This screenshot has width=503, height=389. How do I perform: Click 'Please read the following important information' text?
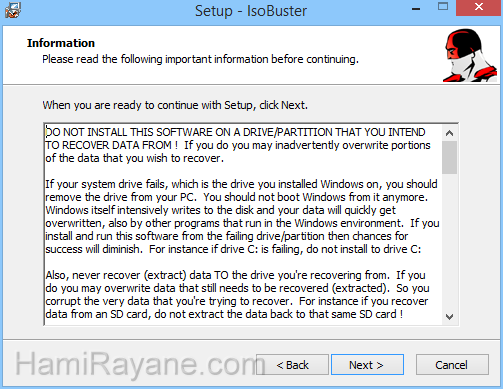(200, 59)
